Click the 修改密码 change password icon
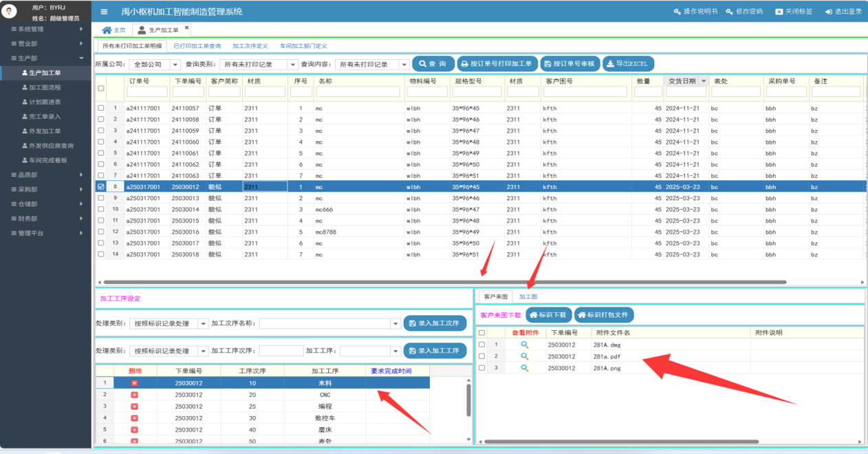This screenshot has width=868, height=454. (x=730, y=12)
